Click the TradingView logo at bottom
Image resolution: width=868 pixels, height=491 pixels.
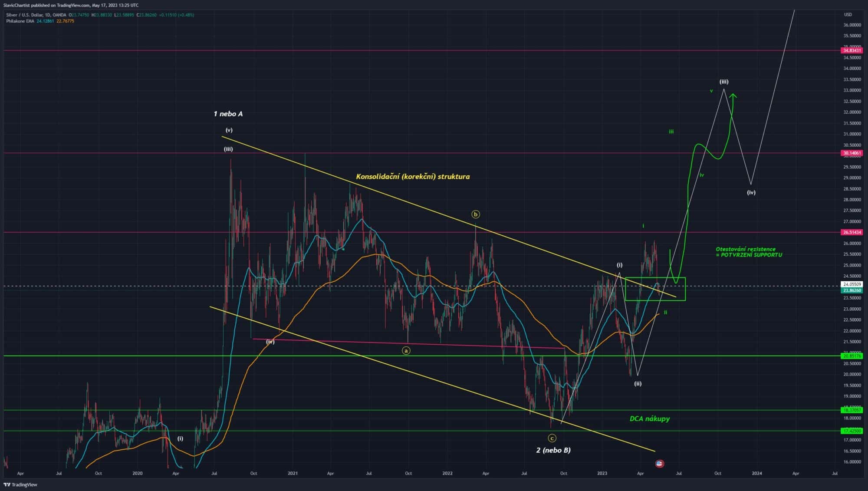pos(20,484)
